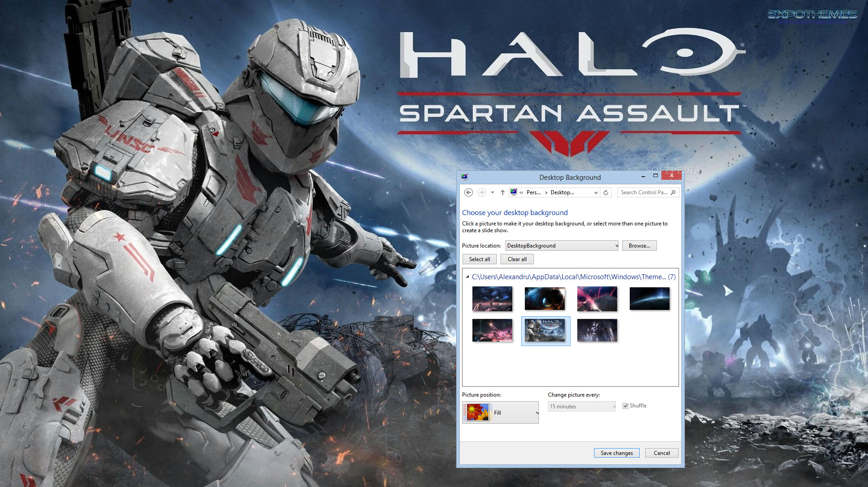Image resolution: width=868 pixels, height=487 pixels.
Task: Click the Cancel button
Action: 662,453
